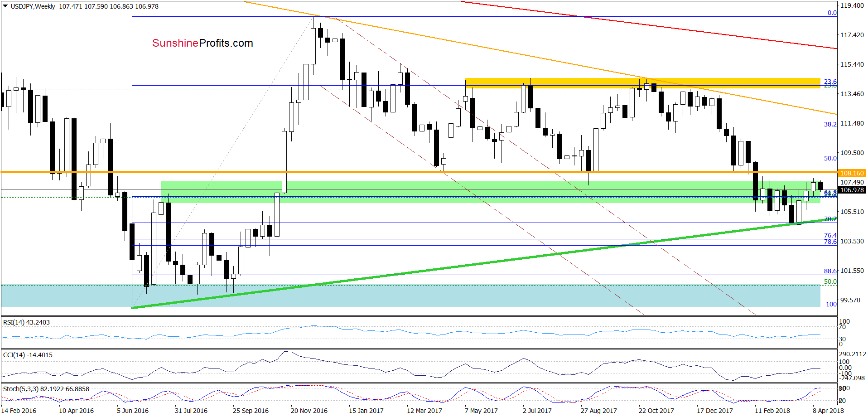Select the 115.440 price axis label
The height and width of the screenshot is (417, 868).
coord(852,64)
